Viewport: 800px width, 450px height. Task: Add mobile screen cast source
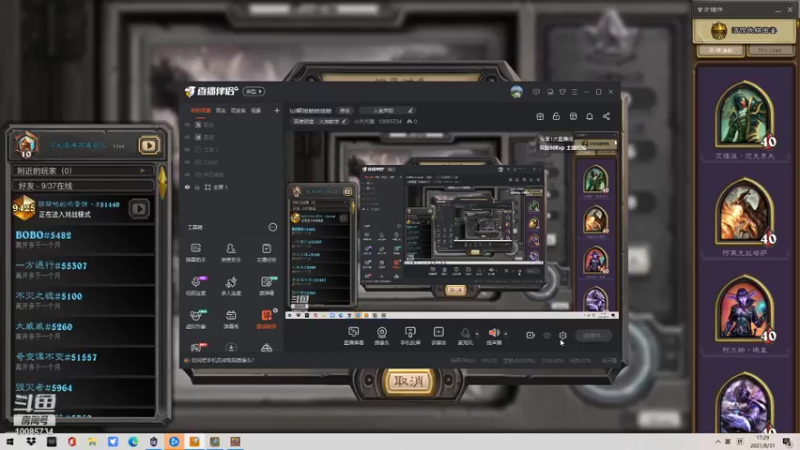click(410, 336)
